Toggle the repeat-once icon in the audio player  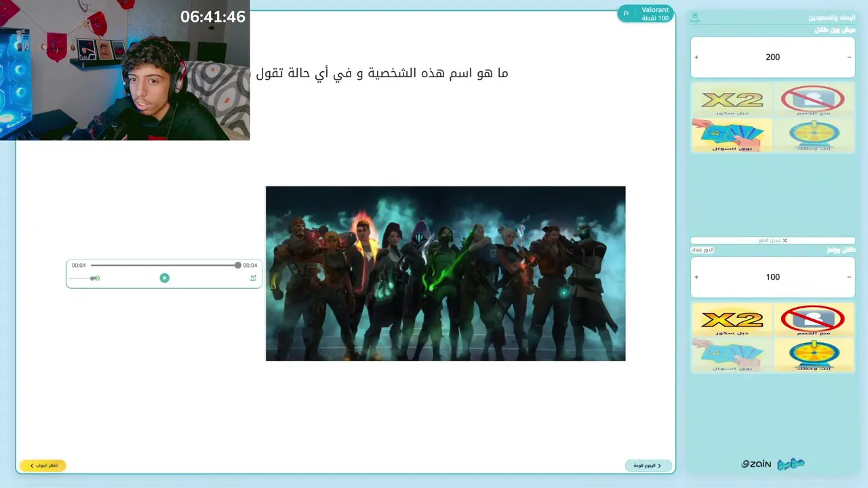253,278
